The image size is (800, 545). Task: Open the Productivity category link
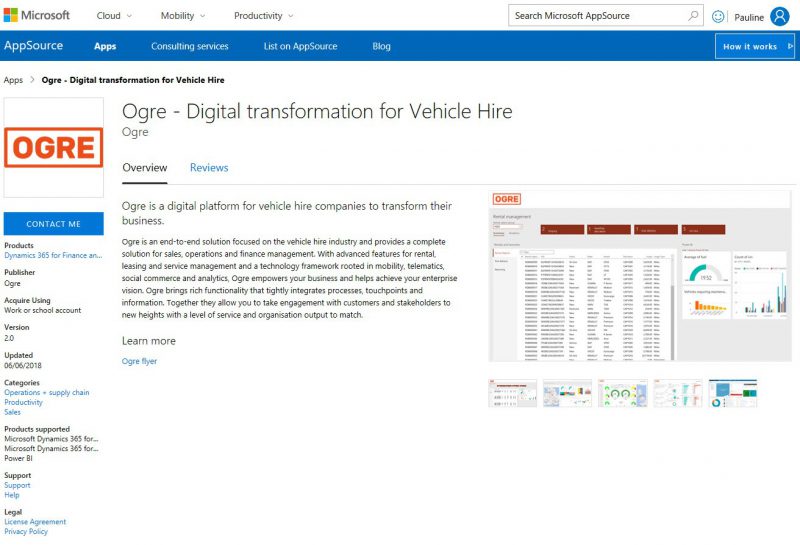click(x=23, y=402)
